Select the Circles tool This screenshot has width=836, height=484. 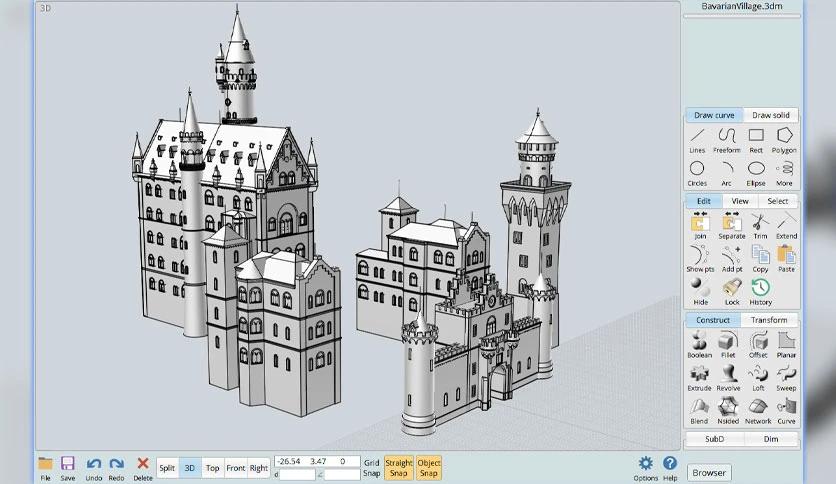pyautogui.click(x=697, y=174)
